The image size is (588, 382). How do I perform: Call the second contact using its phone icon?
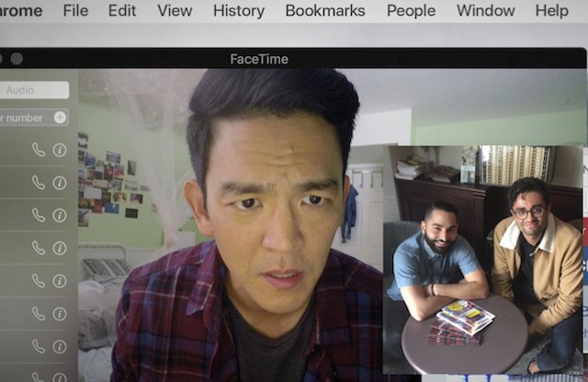pyautogui.click(x=39, y=183)
